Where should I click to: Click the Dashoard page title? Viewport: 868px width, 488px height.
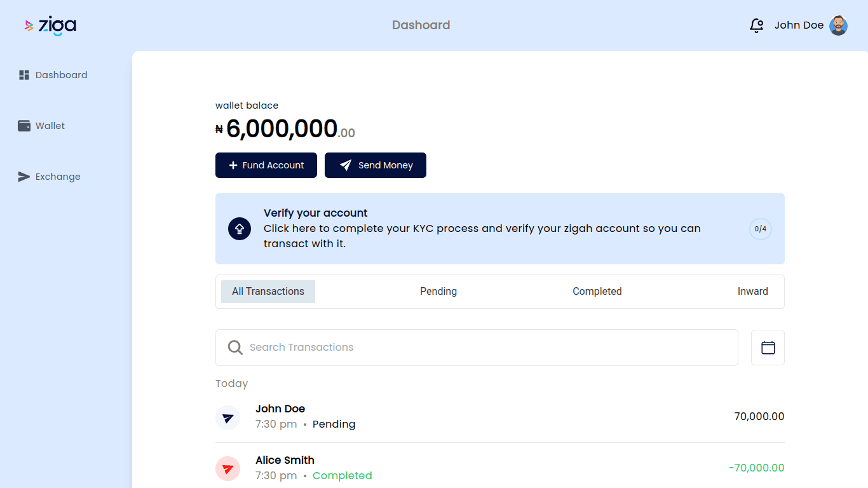pyautogui.click(x=421, y=25)
